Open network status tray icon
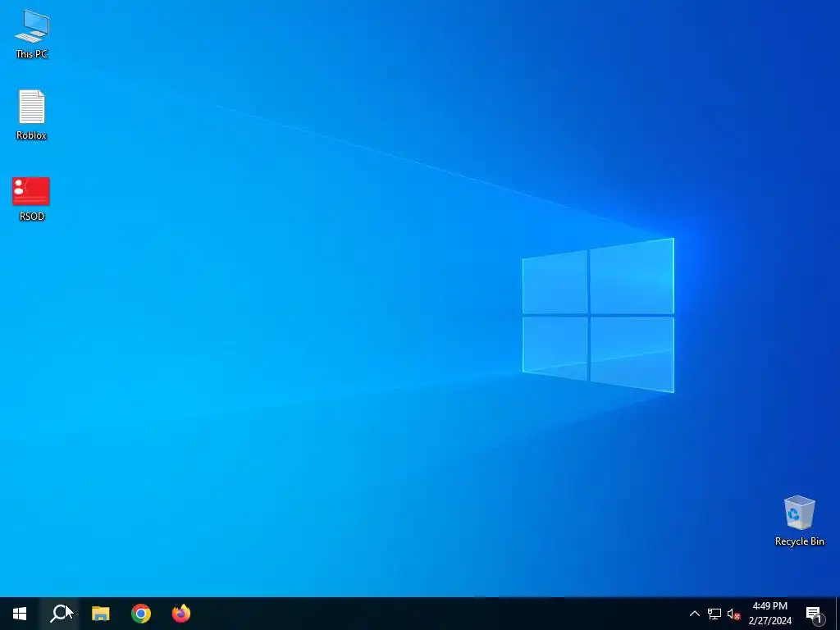 [714, 614]
